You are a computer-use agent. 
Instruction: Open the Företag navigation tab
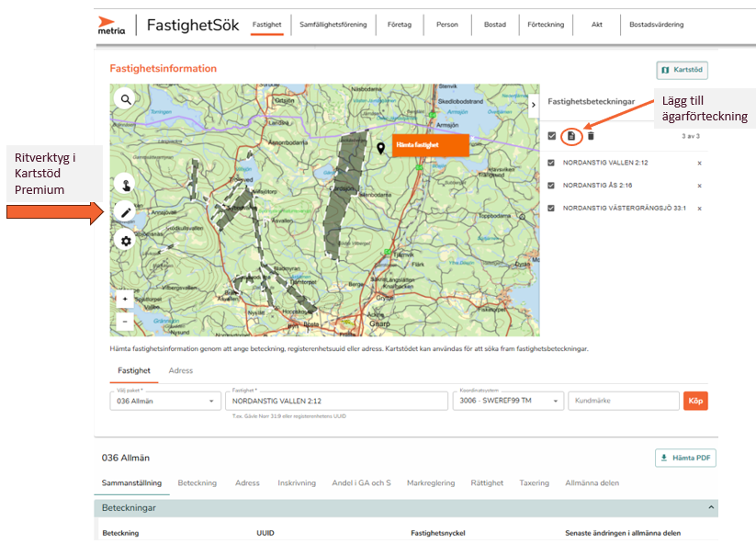click(x=400, y=25)
